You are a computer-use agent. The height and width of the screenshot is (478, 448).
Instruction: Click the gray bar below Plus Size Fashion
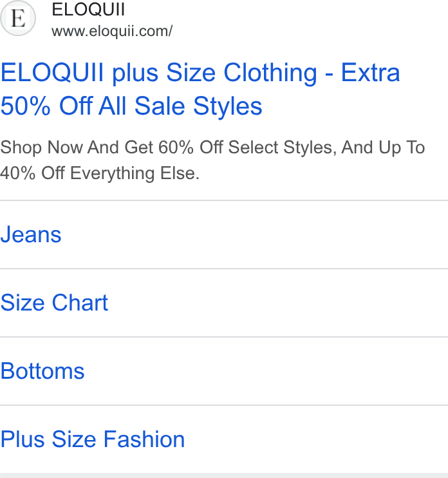click(224, 475)
